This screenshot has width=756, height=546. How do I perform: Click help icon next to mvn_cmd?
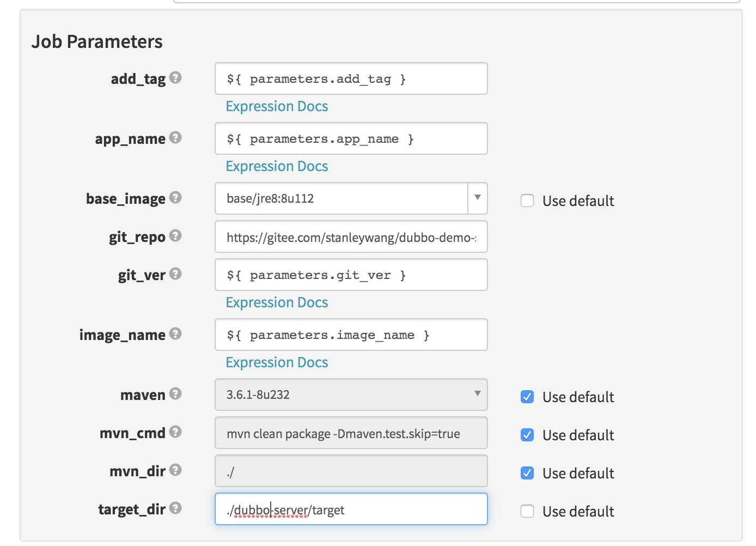pyautogui.click(x=175, y=432)
